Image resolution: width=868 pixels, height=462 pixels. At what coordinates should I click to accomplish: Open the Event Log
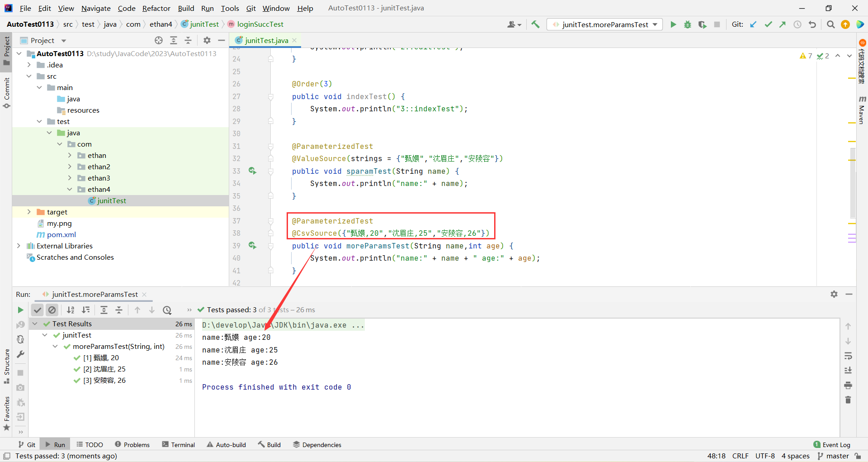tap(832, 445)
